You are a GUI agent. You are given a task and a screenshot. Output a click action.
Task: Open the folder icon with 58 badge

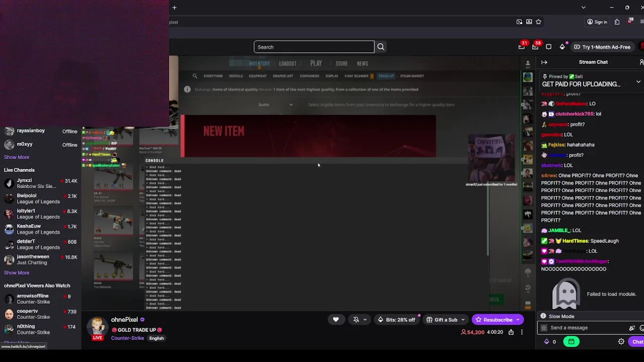pyautogui.click(x=535, y=47)
